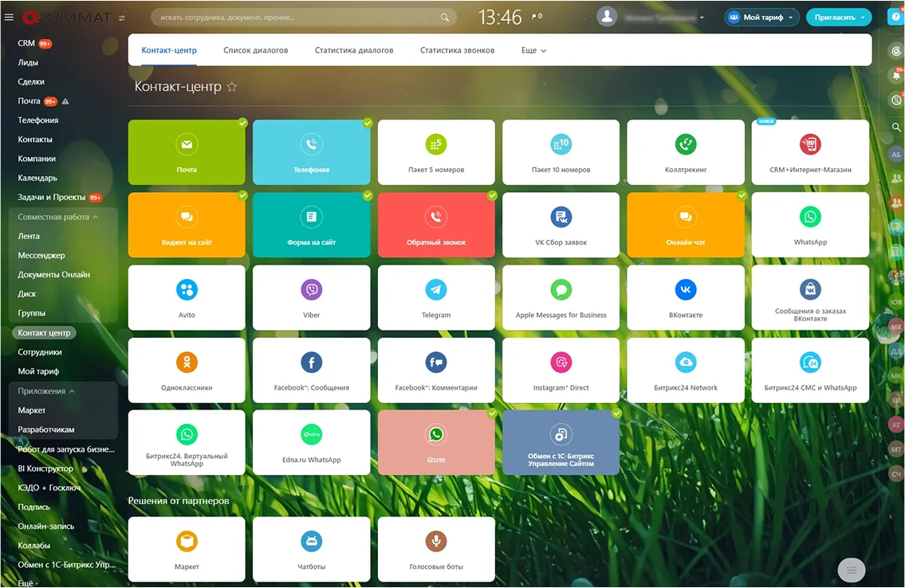Toggle the hamburger main menu
This screenshot has width=905, height=588.
pyautogui.click(x=9, y=18)
